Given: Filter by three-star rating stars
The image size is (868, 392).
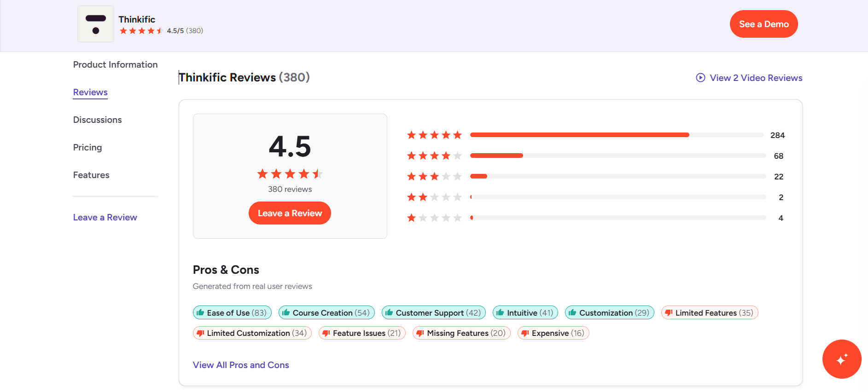Looking at the screenshot, I should (434, 176).
